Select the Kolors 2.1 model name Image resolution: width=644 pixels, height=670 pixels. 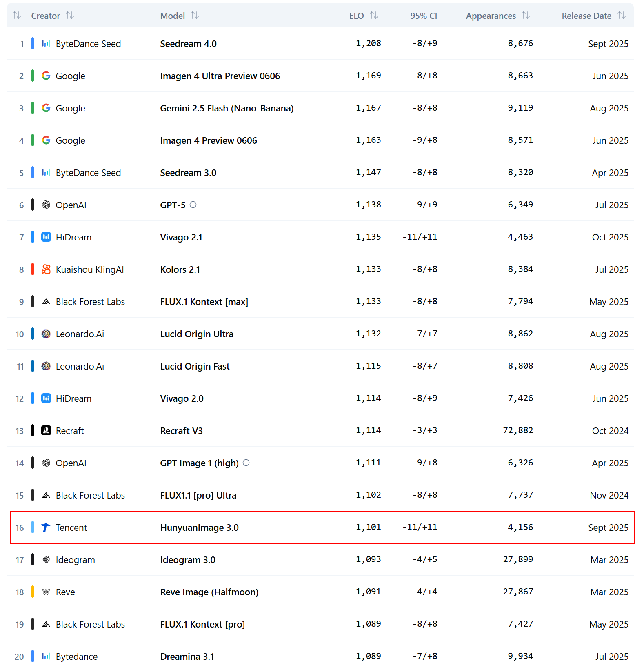pyautogui.click(x=180, y=269)
